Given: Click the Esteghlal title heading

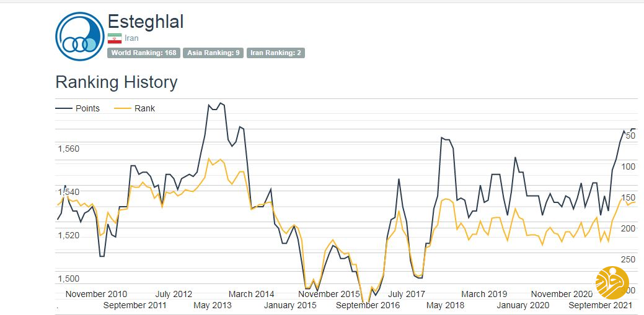Looking at the screenshot, I should 146,21.
